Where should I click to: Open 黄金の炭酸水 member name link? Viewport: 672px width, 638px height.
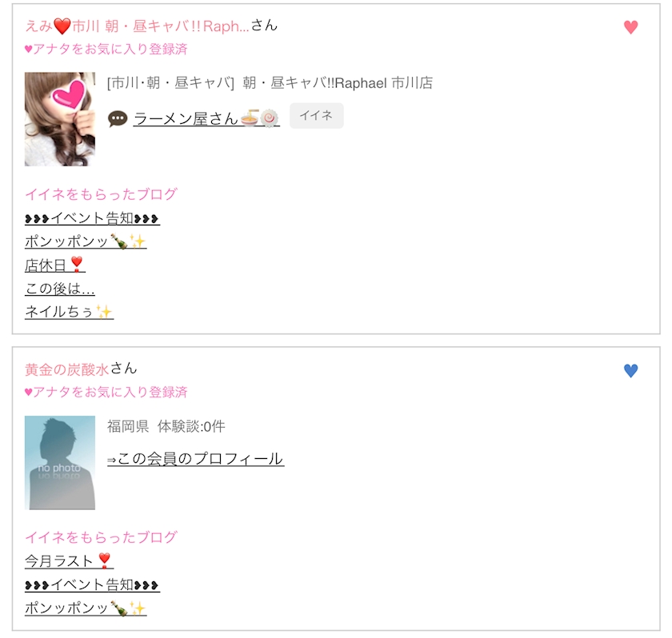tap(67, 369)
